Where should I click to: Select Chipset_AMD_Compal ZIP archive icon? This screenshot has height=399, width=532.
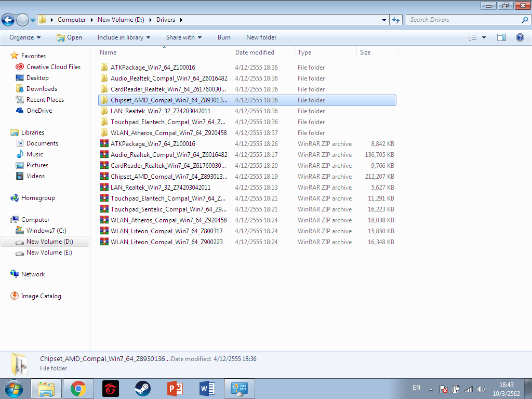pyautogui.click(x=104, y=177)
